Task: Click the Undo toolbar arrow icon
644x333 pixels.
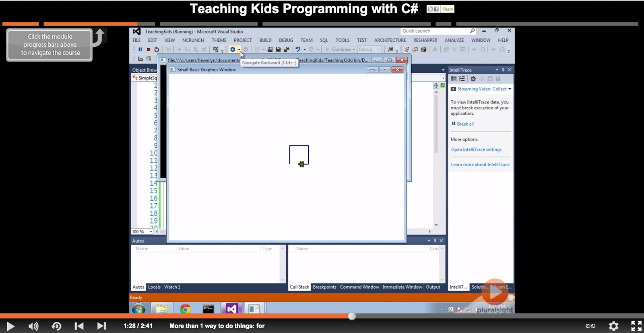Action: click(298, 50)
